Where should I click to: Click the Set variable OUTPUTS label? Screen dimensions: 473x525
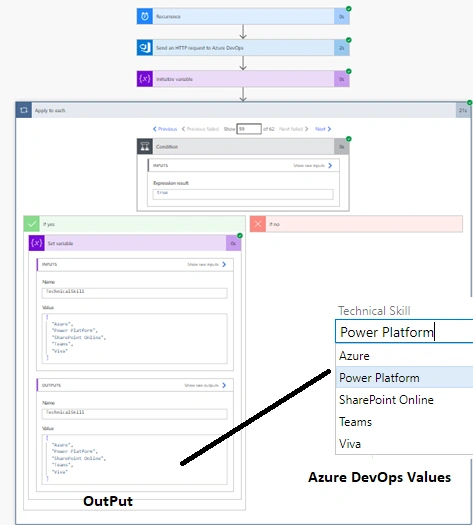point(51,385)
